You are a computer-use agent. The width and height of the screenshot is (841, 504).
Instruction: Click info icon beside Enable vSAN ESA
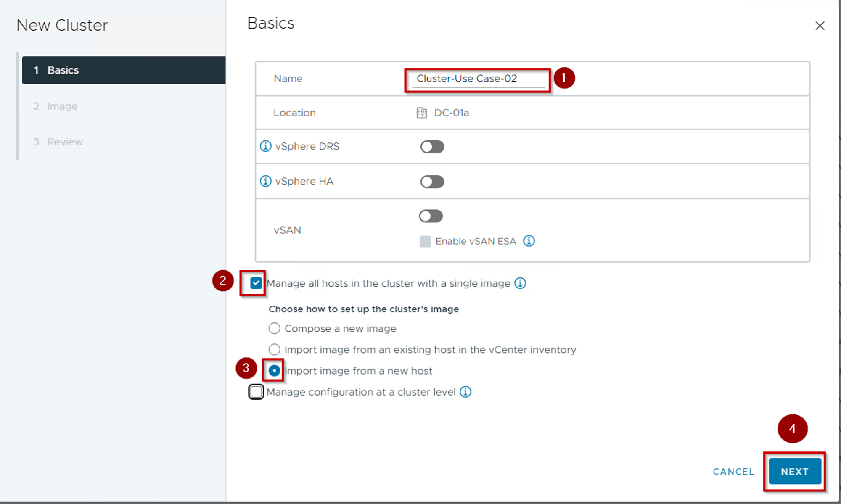[x=529, y=241]
